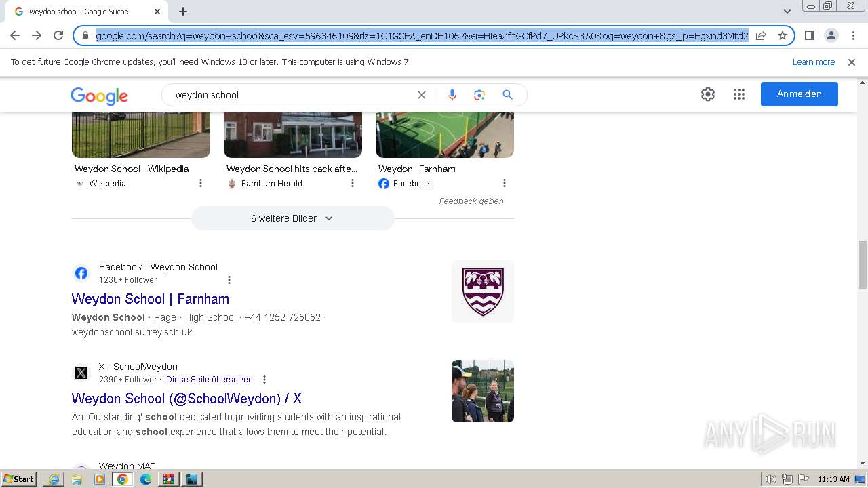Open Windows Explorer folder in taskbar
868x488 pixels.
tap(77, 479)
